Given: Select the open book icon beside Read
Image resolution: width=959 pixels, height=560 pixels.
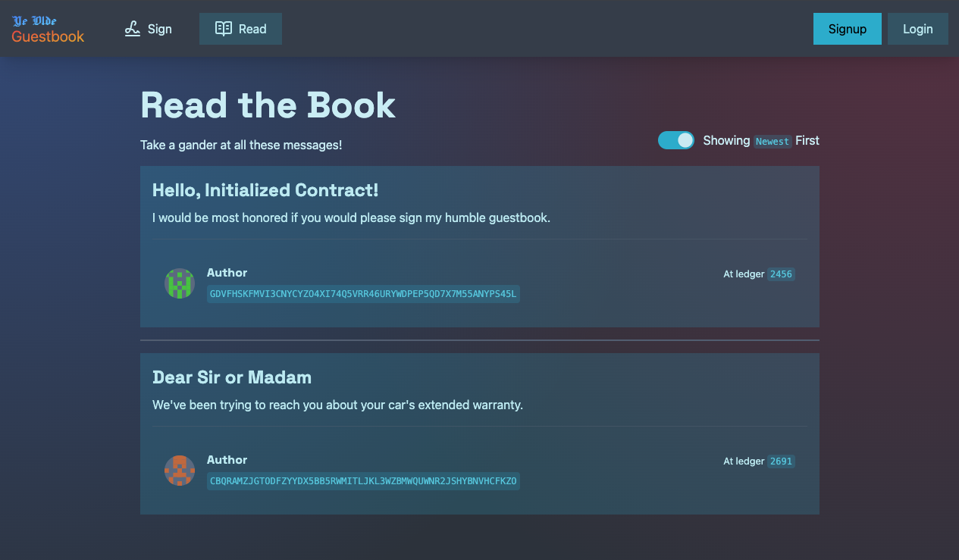Looking at the screenshot, I should [223, 28].
